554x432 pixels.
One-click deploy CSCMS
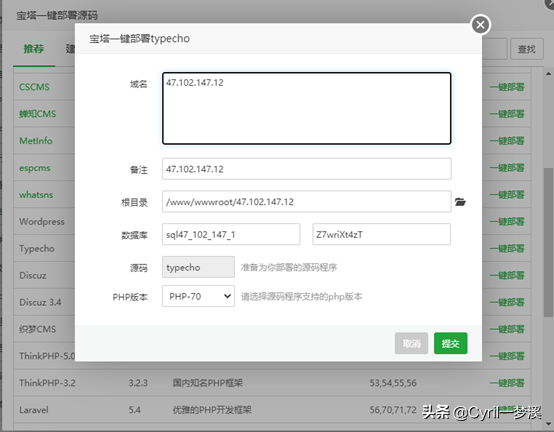[507, 87]
